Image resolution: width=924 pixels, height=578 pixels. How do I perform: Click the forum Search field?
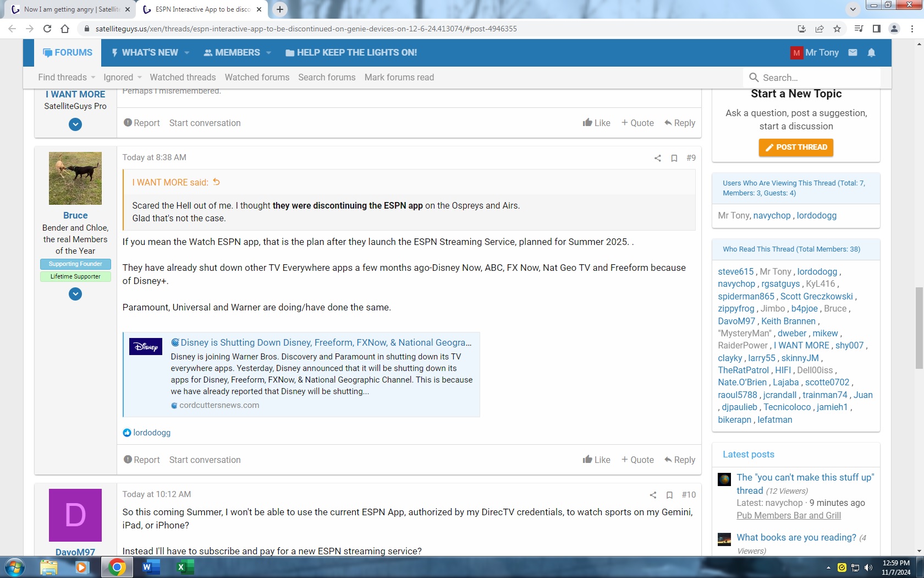tap(814, 78)
